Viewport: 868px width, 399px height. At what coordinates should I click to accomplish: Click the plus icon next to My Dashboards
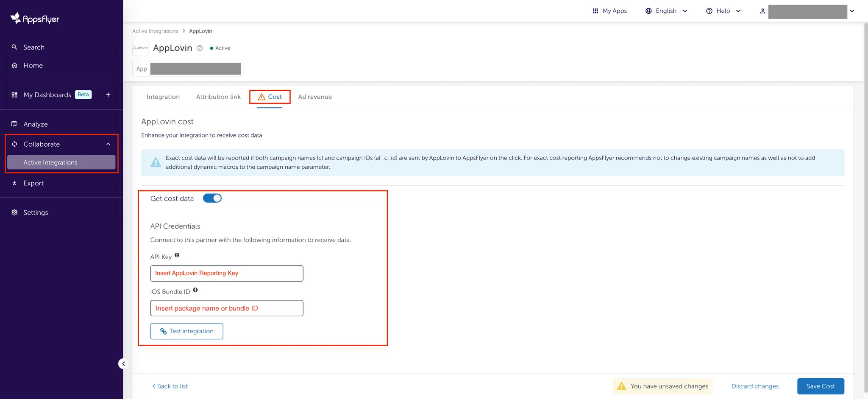(x=108, y=95)
